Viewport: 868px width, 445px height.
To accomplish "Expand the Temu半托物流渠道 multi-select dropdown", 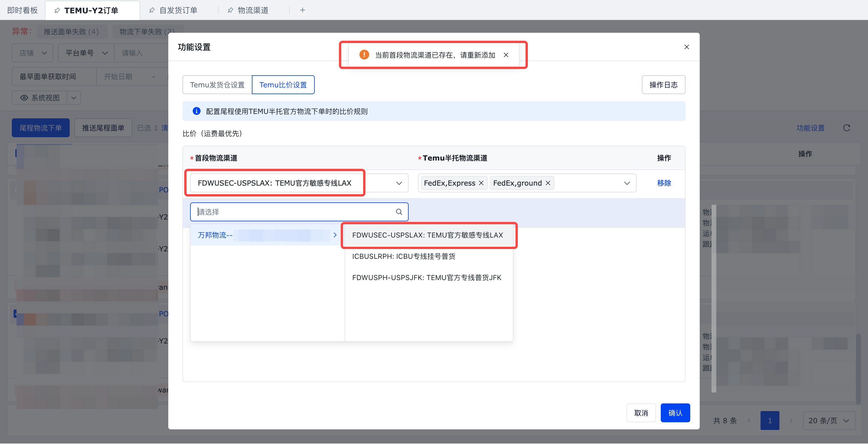I will pyautogui.click(x=627, y=183).
